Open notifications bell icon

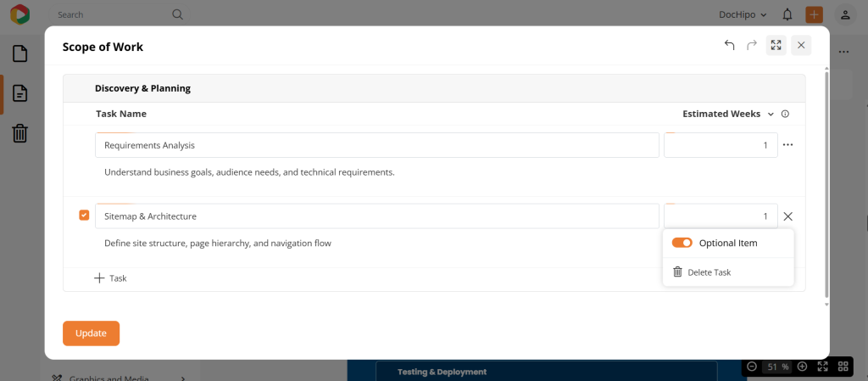click(x=787, y=14)
